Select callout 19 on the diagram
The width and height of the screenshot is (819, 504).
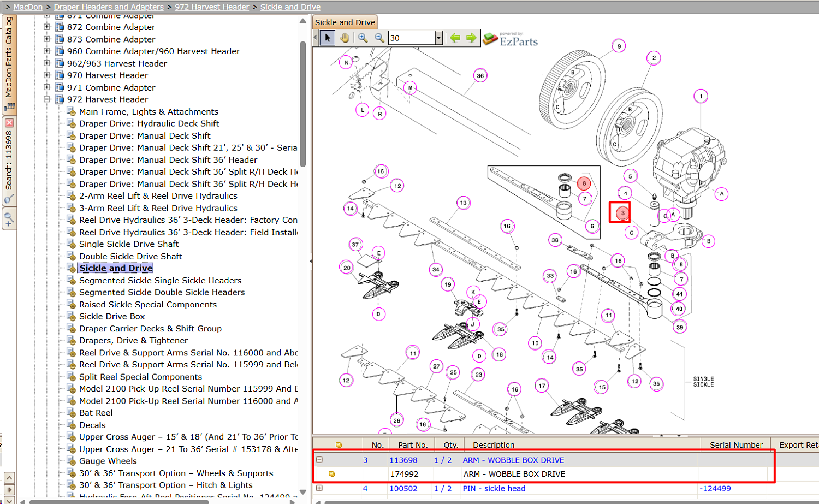(x=448, y=284)
